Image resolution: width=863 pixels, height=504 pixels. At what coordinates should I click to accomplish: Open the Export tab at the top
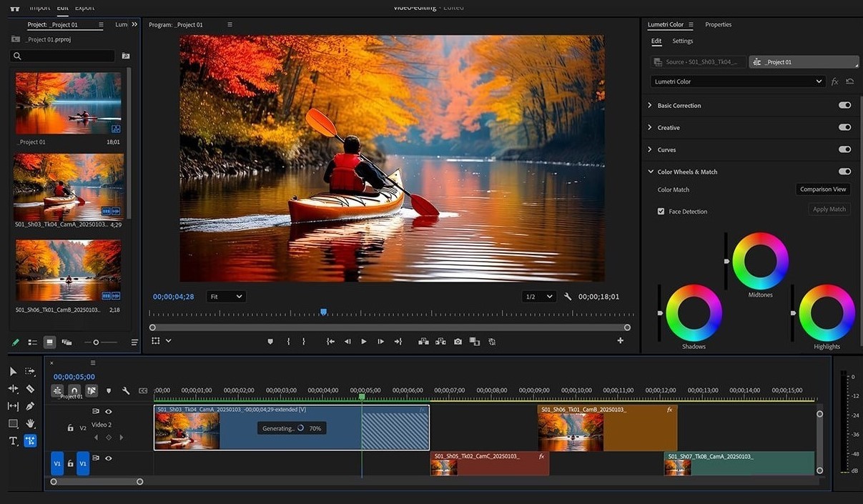84,8
